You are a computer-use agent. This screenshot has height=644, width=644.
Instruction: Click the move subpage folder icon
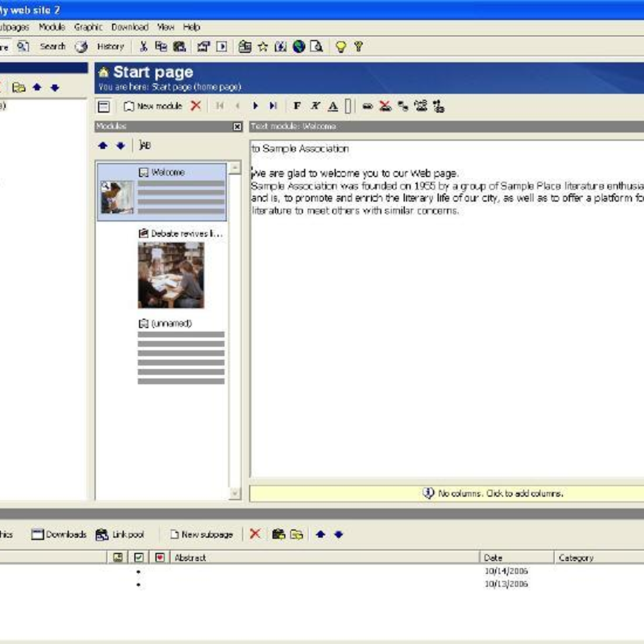[297, 534]
